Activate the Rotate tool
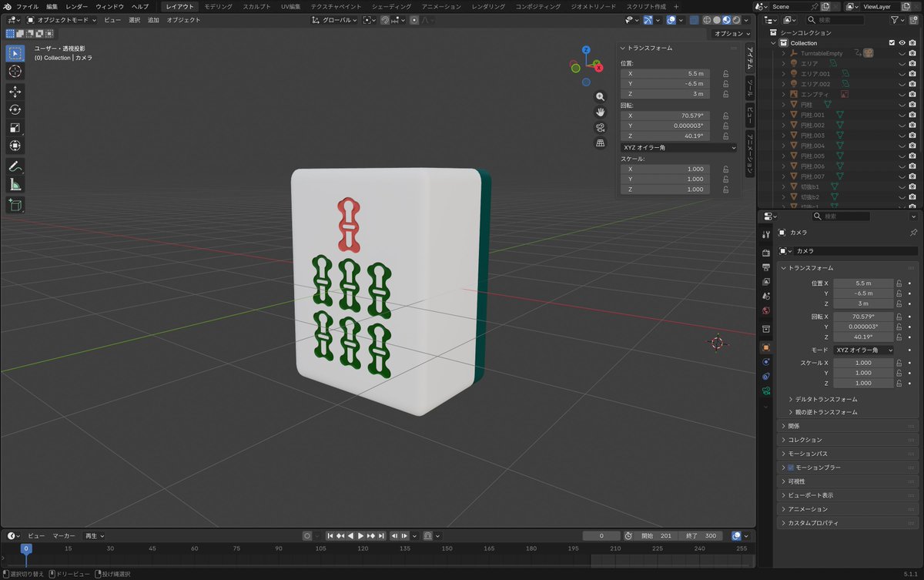Viewport: 924px width, 580px height. [x=15, y=109]
